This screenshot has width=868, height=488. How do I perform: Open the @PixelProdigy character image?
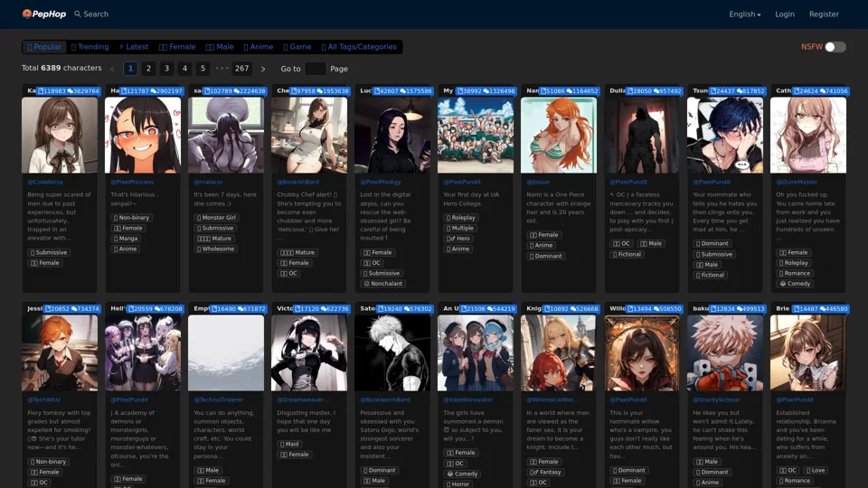tap(392, 135)
